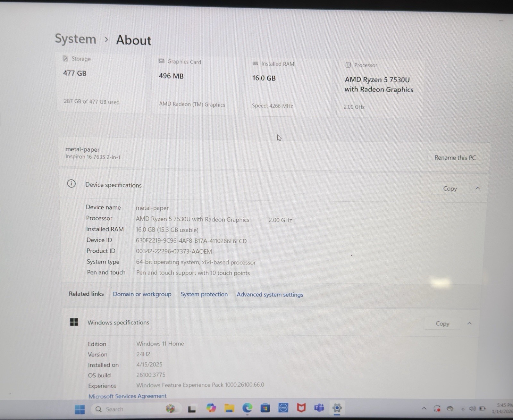Click the Settings gear taskbar icon
This screenshot has width=513, height=420.
click(x=337, y=408)
